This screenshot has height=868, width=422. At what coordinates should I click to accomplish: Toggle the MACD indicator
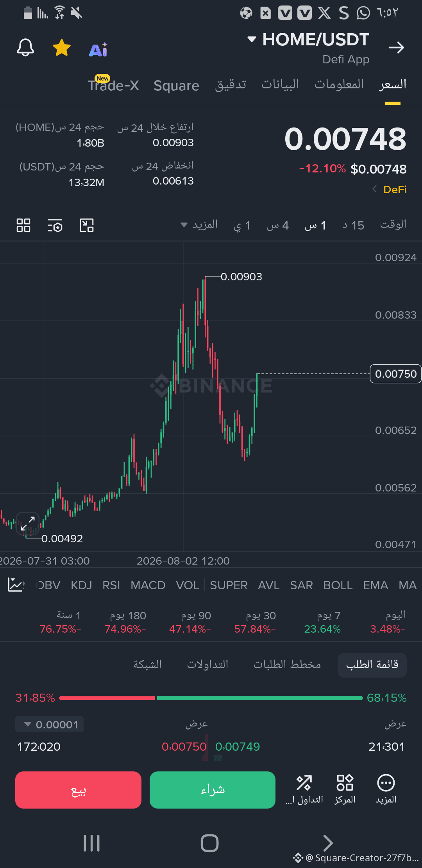[x=148, y=585]
